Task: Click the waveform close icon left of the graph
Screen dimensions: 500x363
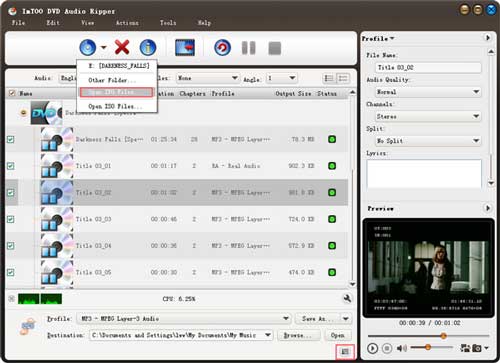Action: click(11, 299)
